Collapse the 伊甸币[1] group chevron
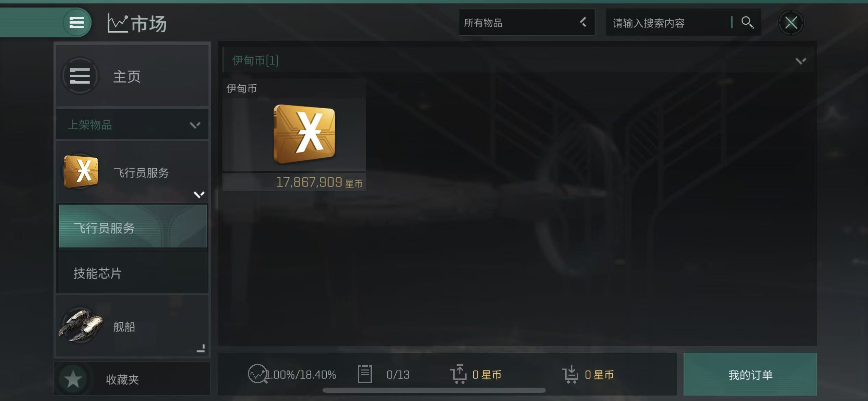Screen dimensions: 868x401 click(801, 61)
